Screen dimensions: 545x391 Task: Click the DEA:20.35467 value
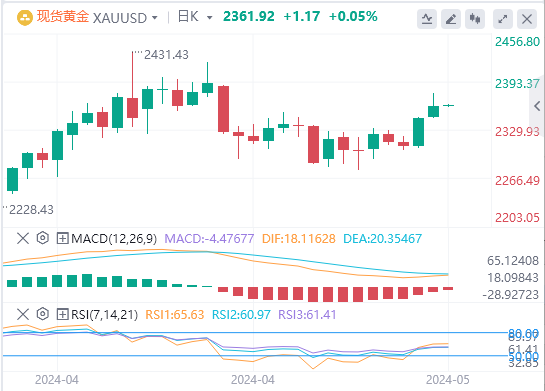pyautogui.click(x=382, y=239)
